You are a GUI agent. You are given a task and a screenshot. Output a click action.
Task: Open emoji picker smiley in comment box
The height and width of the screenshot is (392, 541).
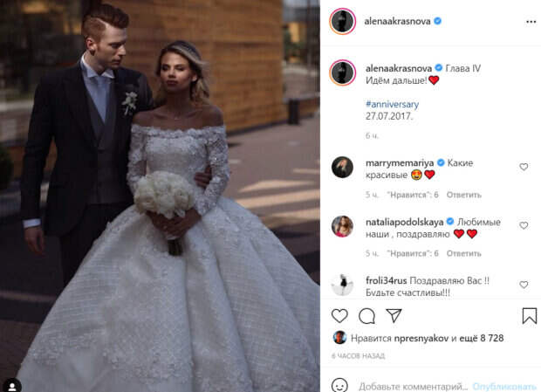(339, 385)
